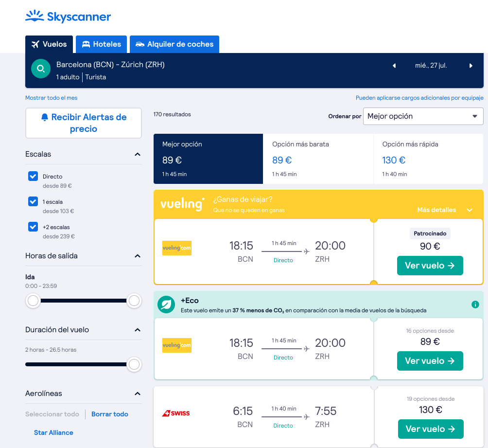
Task: Toggle the +2 escalas checkbox
Action: pos(33,227)
